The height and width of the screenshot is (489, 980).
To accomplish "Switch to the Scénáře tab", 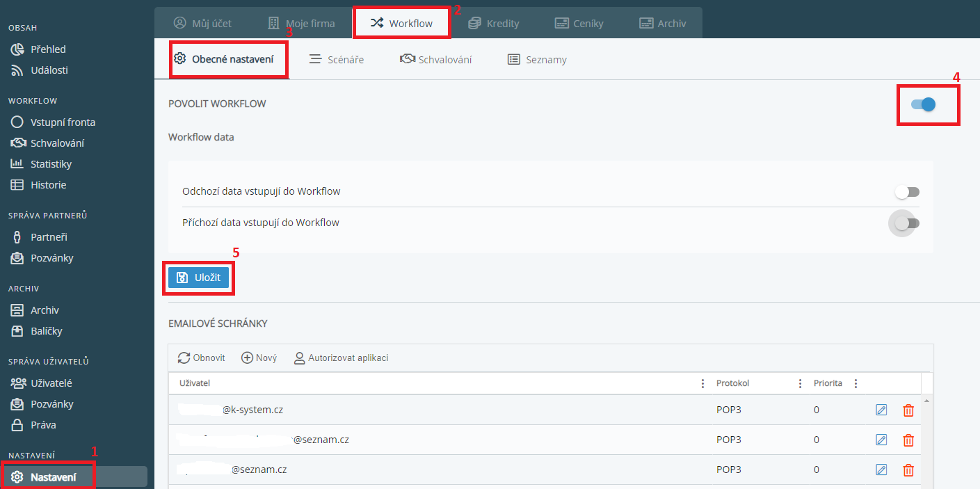I will [337, 60].
